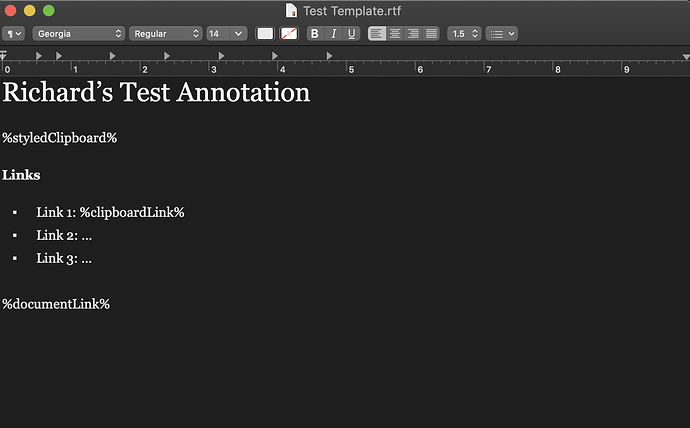
Task: Click the font size field showing 14
Action: point(219,33)
